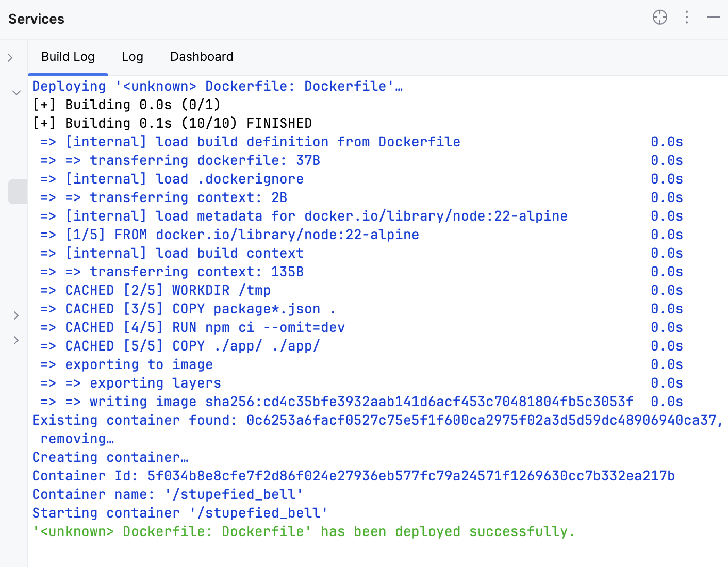Collapse the expanded node beside the Deploying line

[x=16, y=93]
